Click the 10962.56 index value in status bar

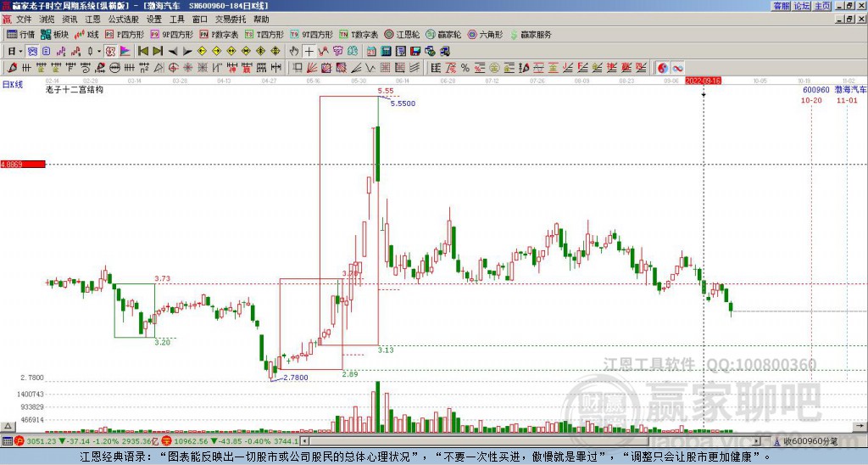point(189,441)
